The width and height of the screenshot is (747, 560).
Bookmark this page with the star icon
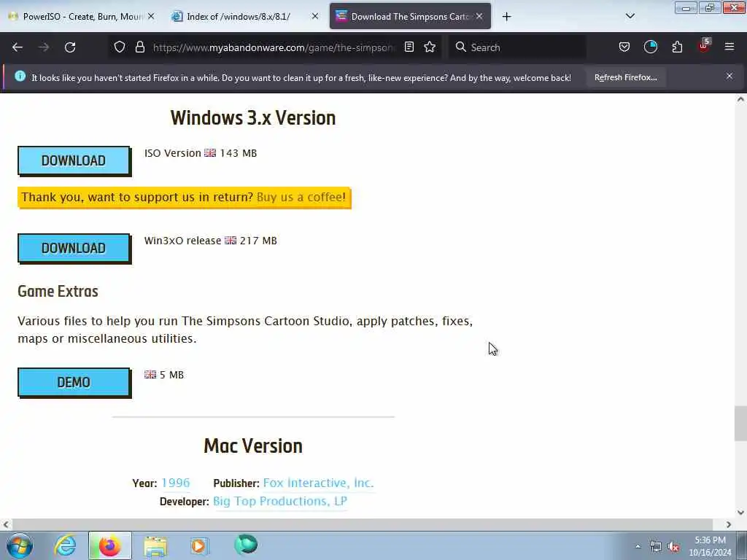(x=430, y=47)
